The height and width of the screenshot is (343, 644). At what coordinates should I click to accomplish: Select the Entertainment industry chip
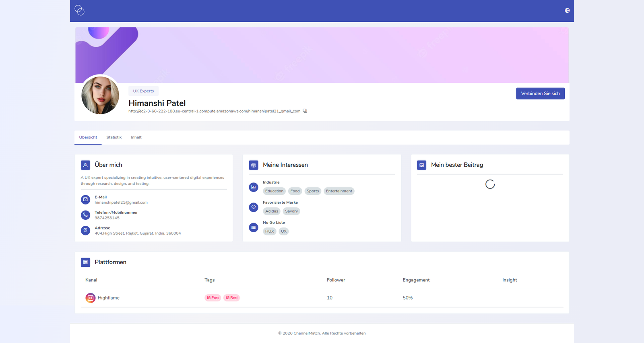tap(339, 191)
